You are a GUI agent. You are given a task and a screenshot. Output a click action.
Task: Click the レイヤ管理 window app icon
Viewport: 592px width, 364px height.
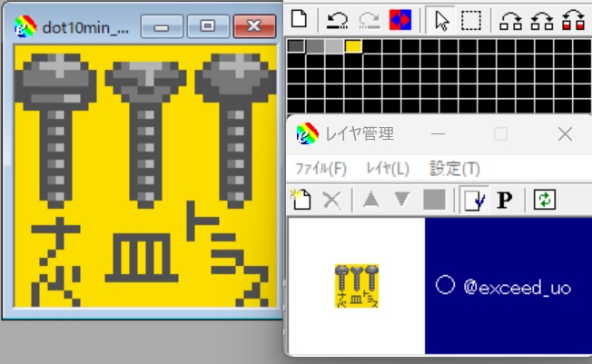pos(307,133)
